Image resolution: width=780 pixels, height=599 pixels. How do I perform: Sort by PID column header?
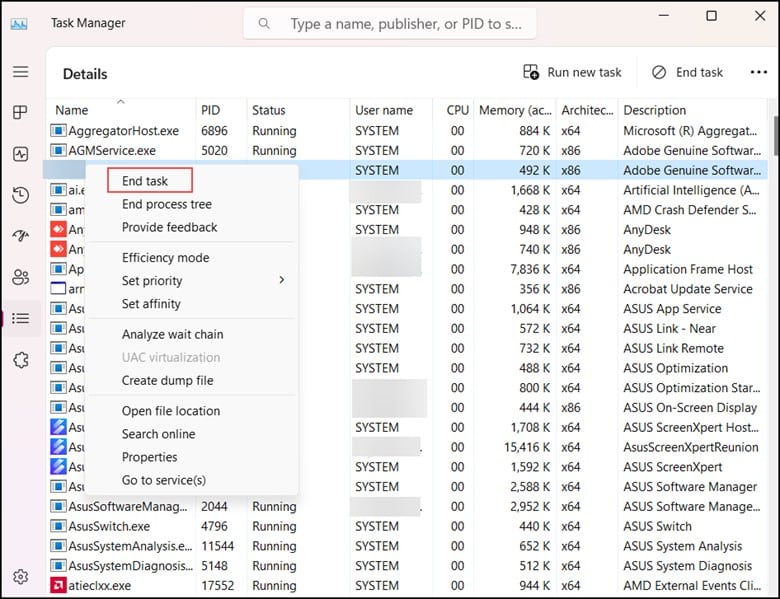[x=221, y=110]
